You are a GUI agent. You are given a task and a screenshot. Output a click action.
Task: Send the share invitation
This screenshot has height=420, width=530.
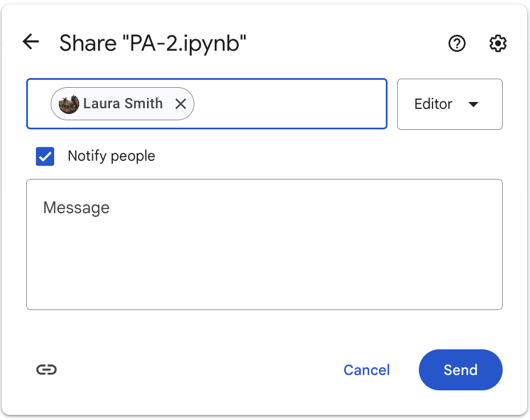coord(460,370)
